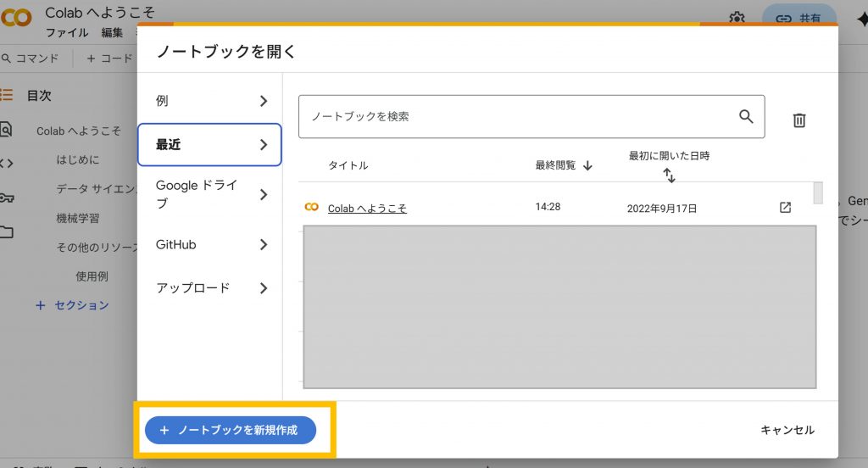
Task: Click the 14:28 last viewed cell
Action: coord(548,207)
